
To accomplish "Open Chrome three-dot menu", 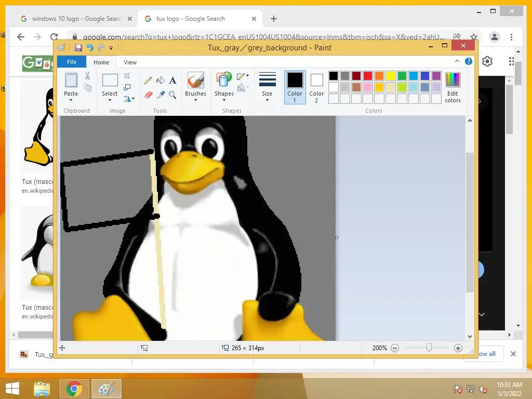I will [511, 37].
